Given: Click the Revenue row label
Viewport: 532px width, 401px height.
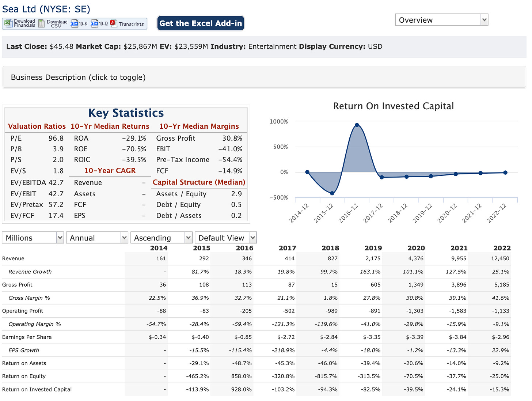Looking at the screenshot, I should coord(13,259).
